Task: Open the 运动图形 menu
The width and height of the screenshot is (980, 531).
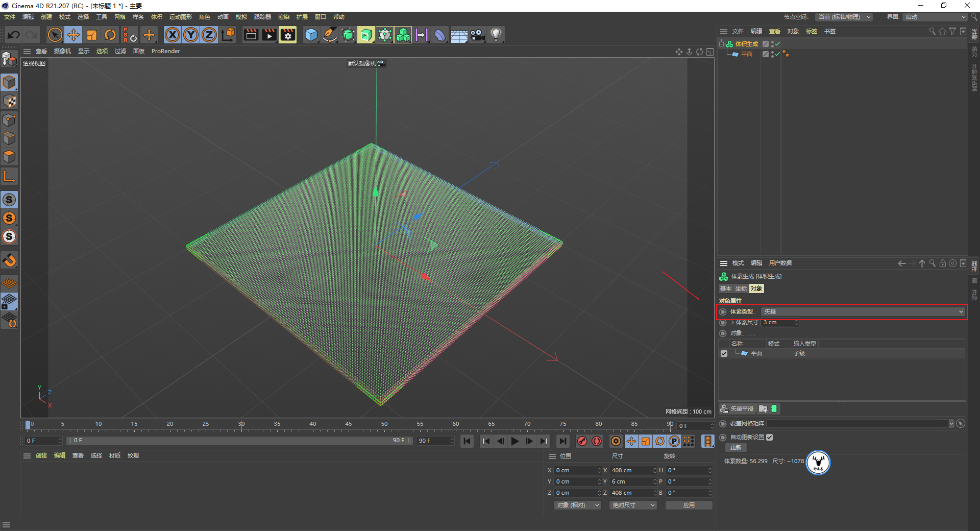Action: point(180,17)
